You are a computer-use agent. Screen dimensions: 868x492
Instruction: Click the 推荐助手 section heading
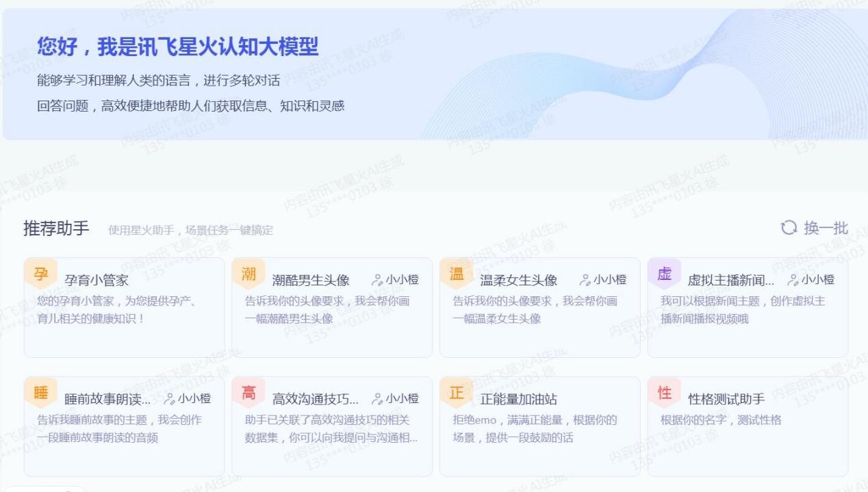tap(56, 228)
